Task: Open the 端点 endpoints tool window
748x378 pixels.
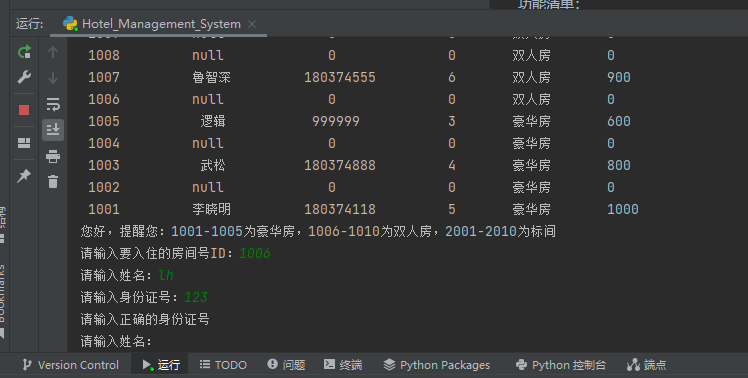Action: tap(646, 365)
